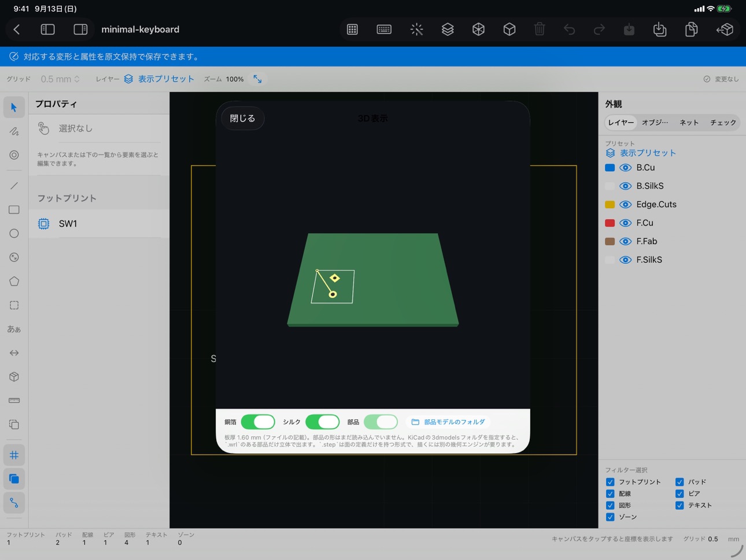Select the footprint box tool in left toolbar
This screenshot has width=746, height=560.
pyautogui.click(x=14, y=377)
